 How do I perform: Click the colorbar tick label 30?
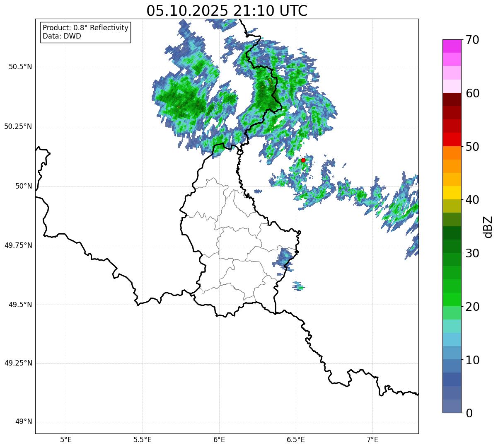(x=472, y=253)
